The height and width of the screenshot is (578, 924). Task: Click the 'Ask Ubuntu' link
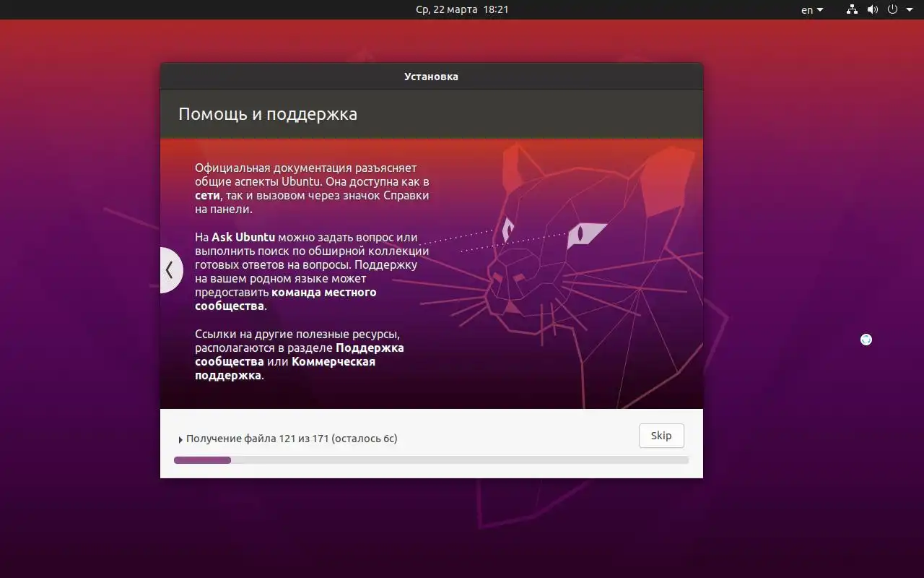pos(243,237)
